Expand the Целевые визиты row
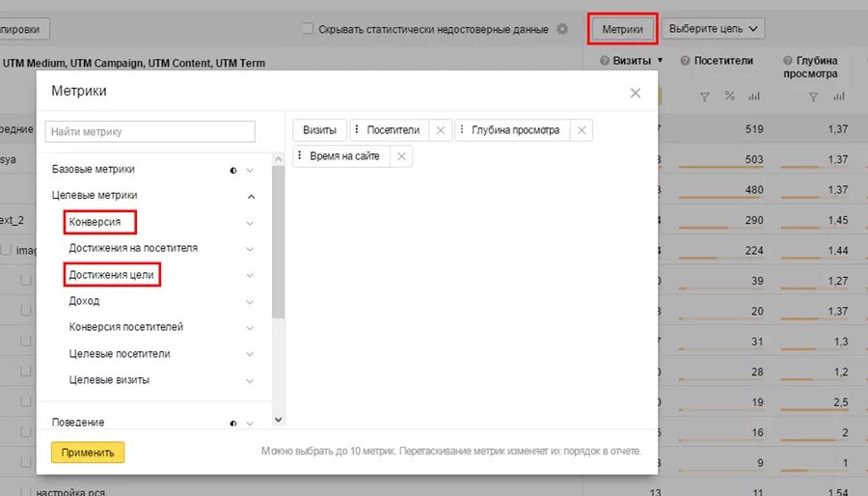Image resolution: width=868 pixels, height=496 pixels. pyautogui.click(x=250, y=381)
